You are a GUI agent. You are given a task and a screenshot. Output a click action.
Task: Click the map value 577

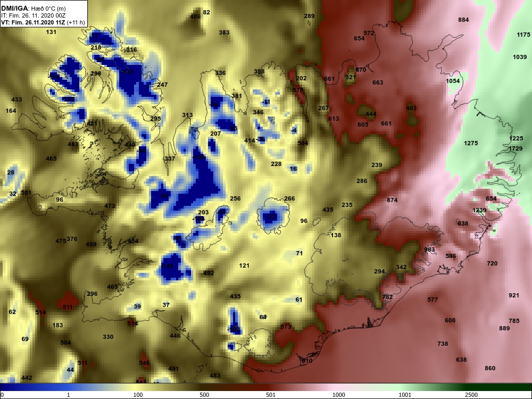coord(433,300)
